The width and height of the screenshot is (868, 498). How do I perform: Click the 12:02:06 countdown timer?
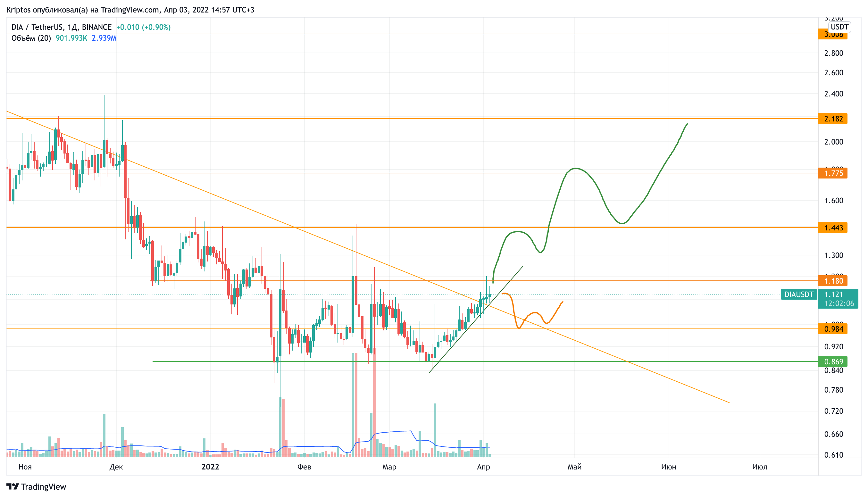point(839,303)
